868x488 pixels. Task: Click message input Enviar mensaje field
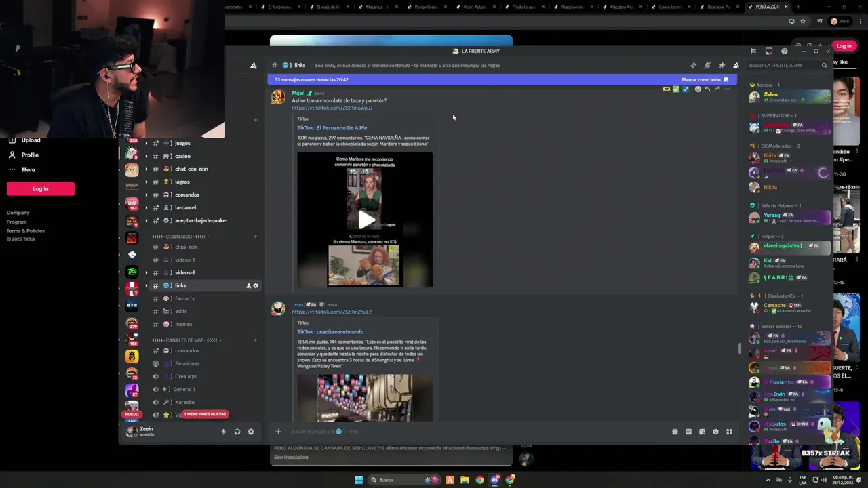point(475,432)
